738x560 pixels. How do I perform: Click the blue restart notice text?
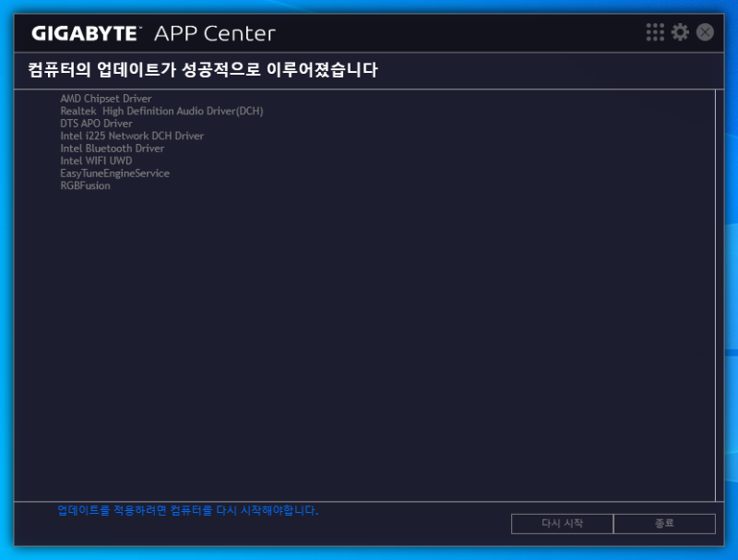(186, 511)
